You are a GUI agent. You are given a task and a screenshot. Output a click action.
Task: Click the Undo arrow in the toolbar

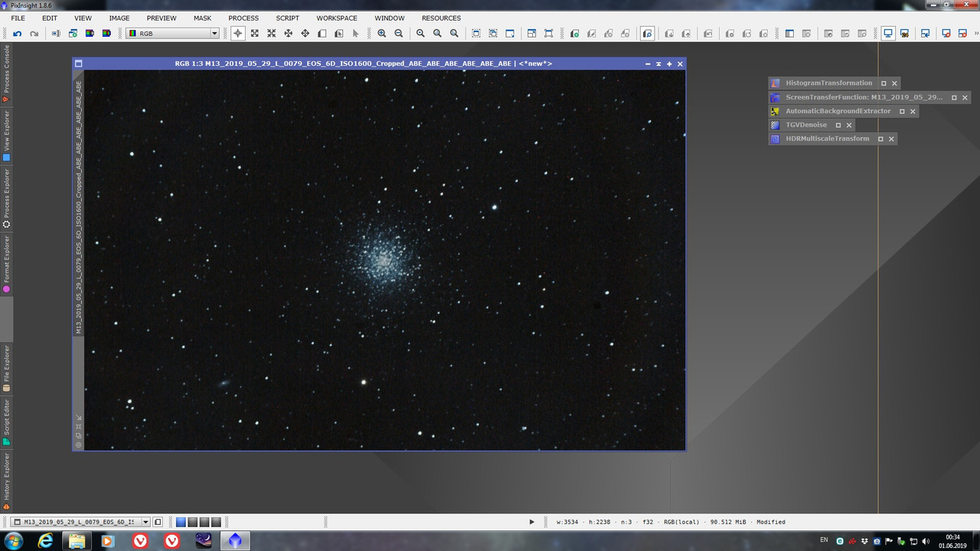[17, 34]
